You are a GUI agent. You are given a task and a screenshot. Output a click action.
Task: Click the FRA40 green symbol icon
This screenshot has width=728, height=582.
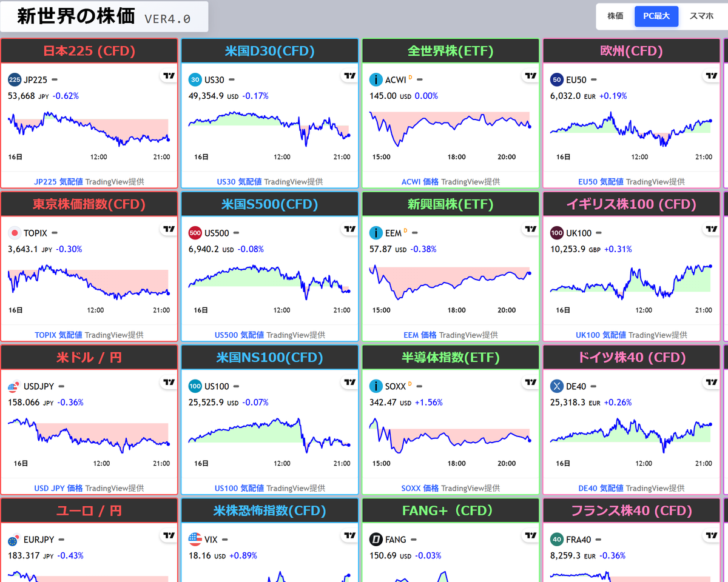pyautogui.click(x=557, y=539)
